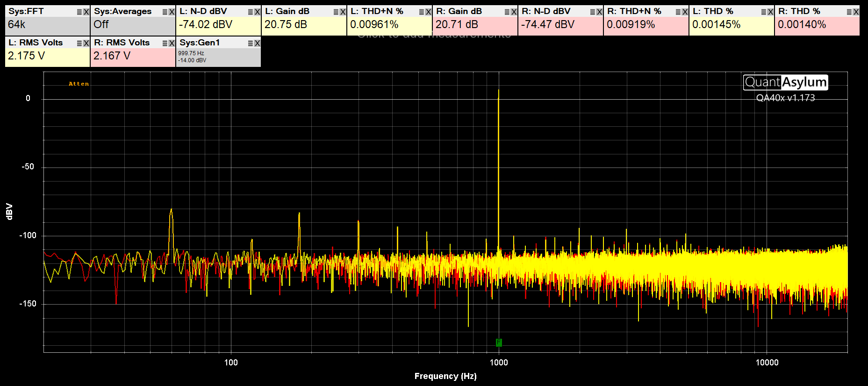
Task: Click the orange Atten indicator on the graph
Action: 79,84
